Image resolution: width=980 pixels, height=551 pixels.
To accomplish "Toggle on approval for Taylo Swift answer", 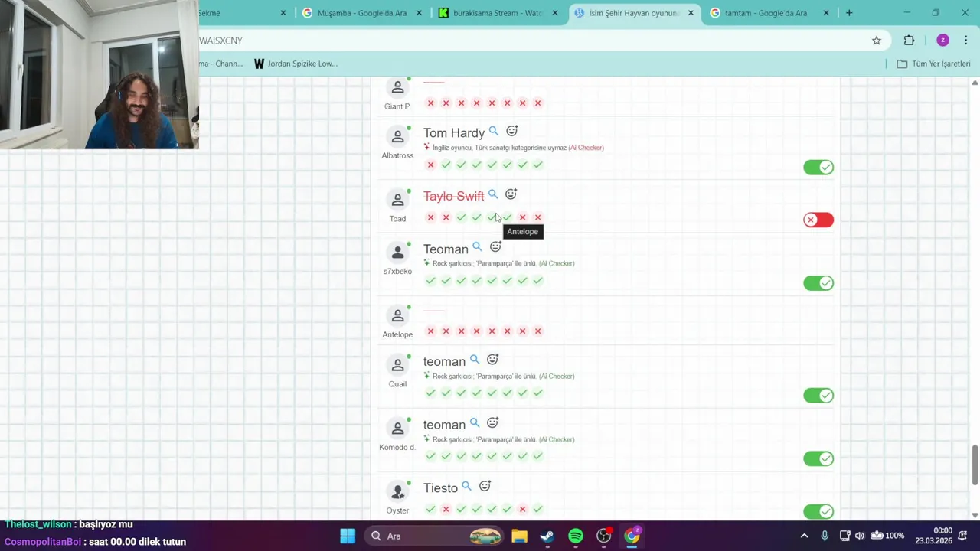I will 818,220.
